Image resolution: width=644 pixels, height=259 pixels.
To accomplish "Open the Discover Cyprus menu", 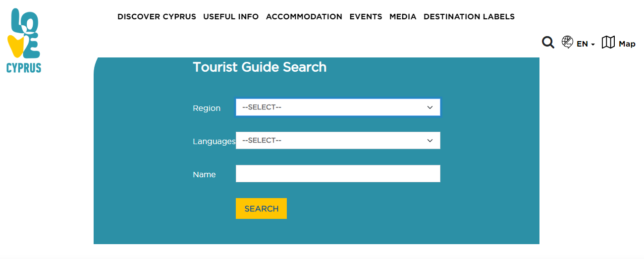I will [157, 17].
